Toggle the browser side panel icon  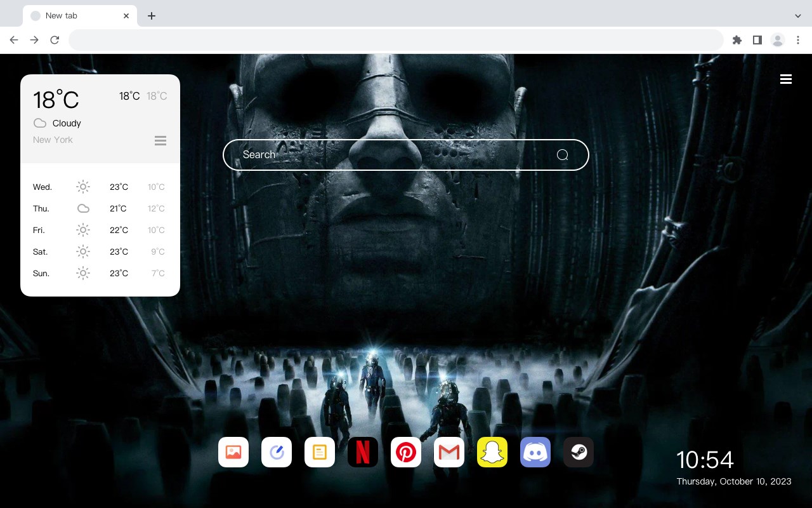coord(757,40)
